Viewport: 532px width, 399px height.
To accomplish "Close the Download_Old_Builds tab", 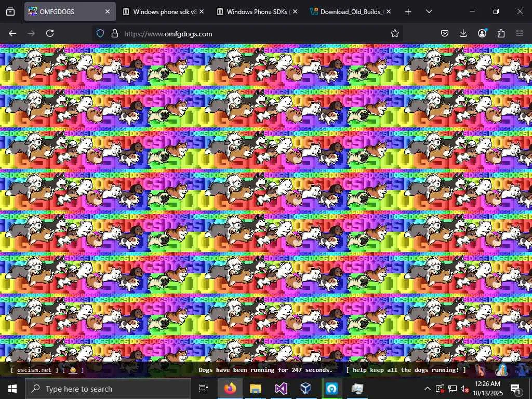I will [389, 11].
